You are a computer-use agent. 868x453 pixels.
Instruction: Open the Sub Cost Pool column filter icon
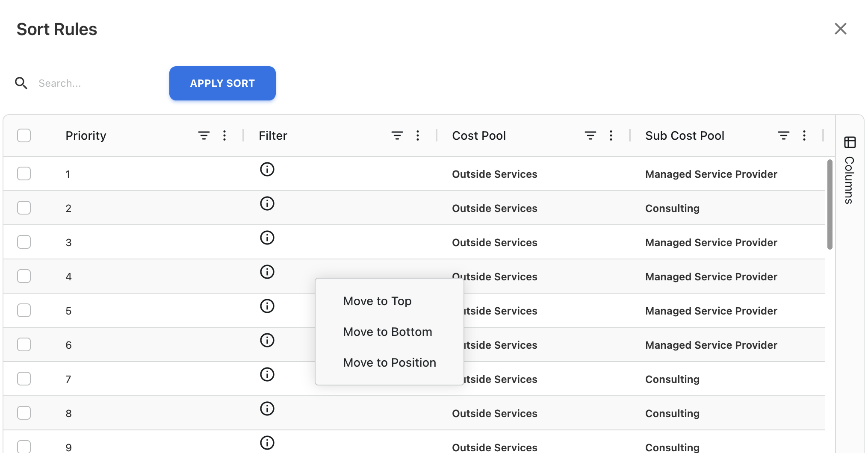(x=784, y=135)
